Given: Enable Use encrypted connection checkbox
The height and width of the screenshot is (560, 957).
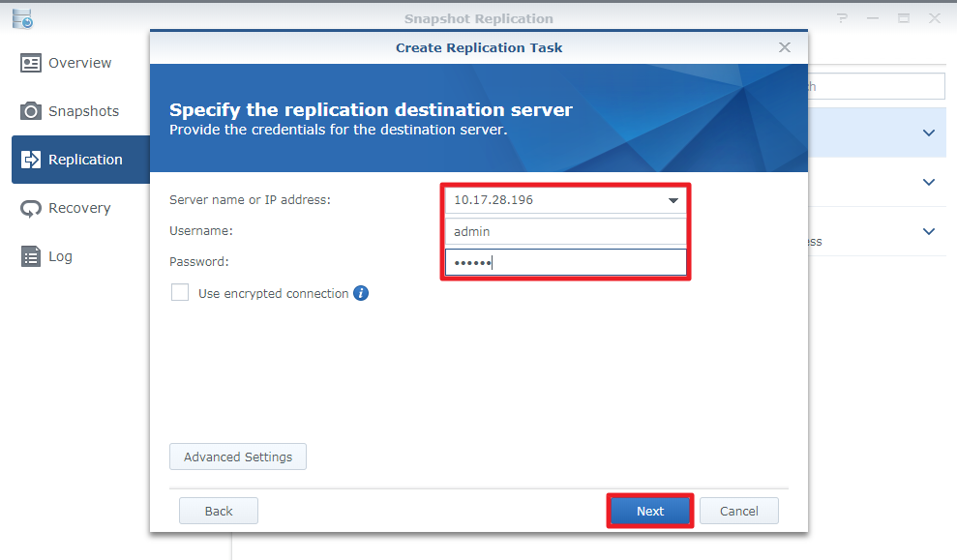Looking at the screenshot, I should (x=179, y=293).
